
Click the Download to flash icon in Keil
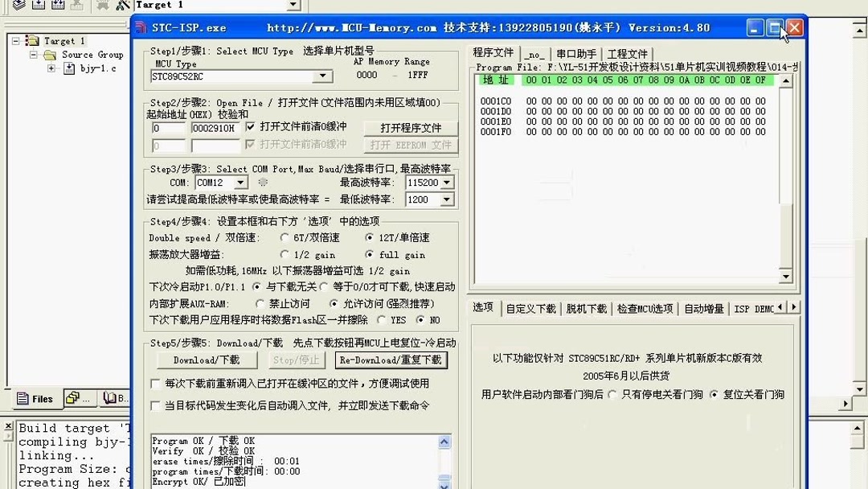pyautogui.click(x=77, y=6)
